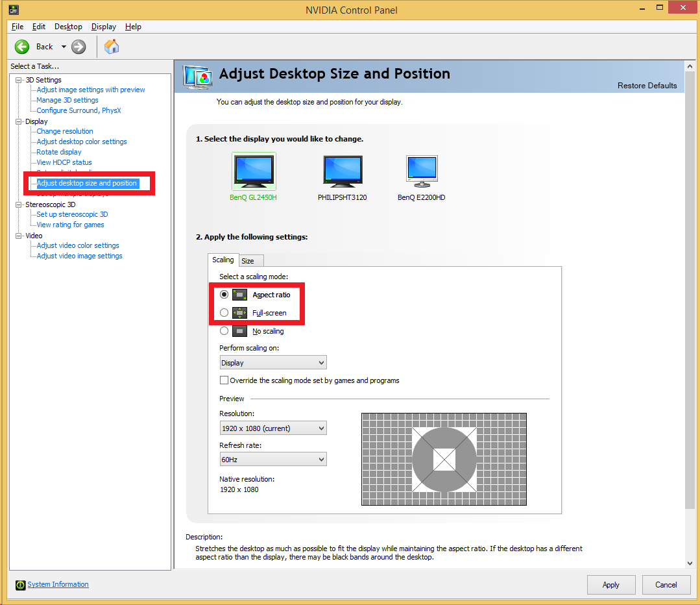Open the Refresh rate dropdown
700x605 pixels.
pos(273,460)
